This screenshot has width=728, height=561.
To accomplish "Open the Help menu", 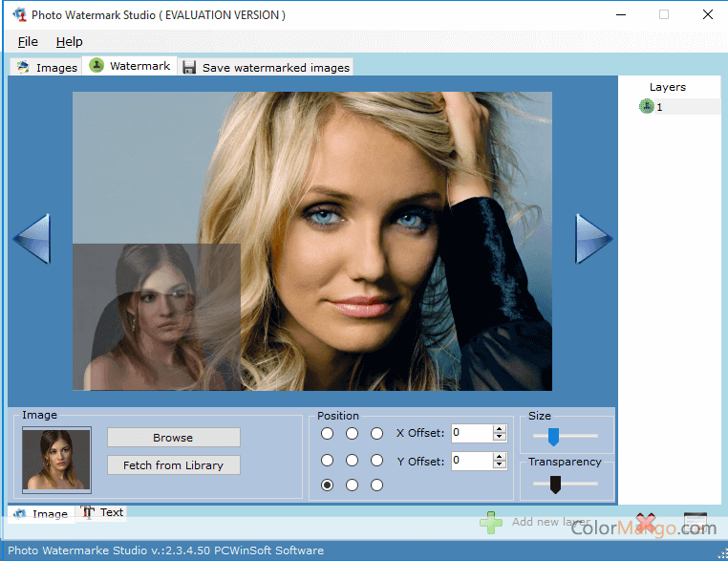I will tap(69, 42).
